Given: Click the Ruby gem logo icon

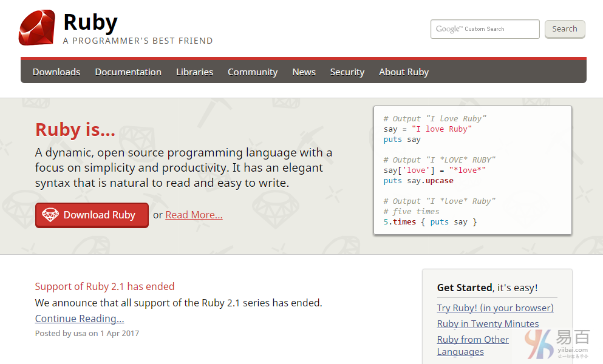Looking at the screenshot, I should pos(36,28).
